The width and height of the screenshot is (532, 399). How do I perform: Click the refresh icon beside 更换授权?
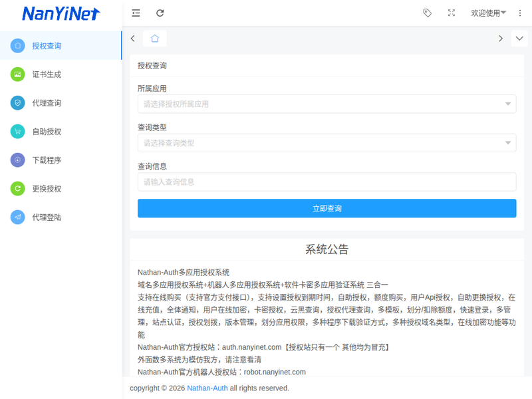(18, 188)
